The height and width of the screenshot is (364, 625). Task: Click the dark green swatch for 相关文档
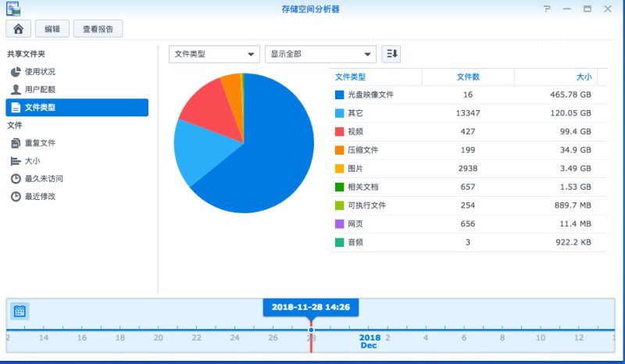pos(339,187)
